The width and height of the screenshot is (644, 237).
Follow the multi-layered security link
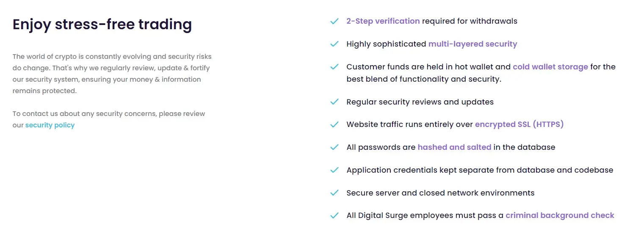pos(473,44)
